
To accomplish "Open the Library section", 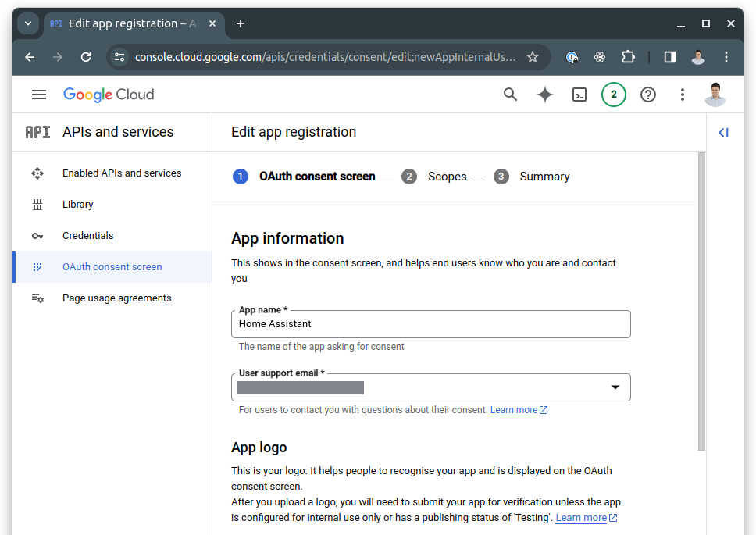I will click(112, 205).
